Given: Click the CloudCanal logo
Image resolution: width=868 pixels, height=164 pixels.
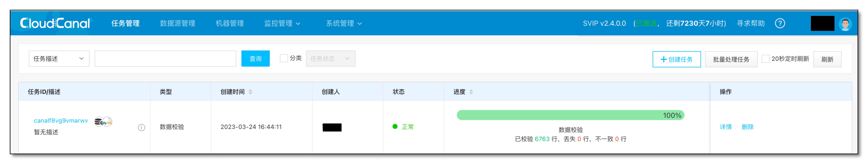Looking at the screenshot, I should (x=55, y=23).
